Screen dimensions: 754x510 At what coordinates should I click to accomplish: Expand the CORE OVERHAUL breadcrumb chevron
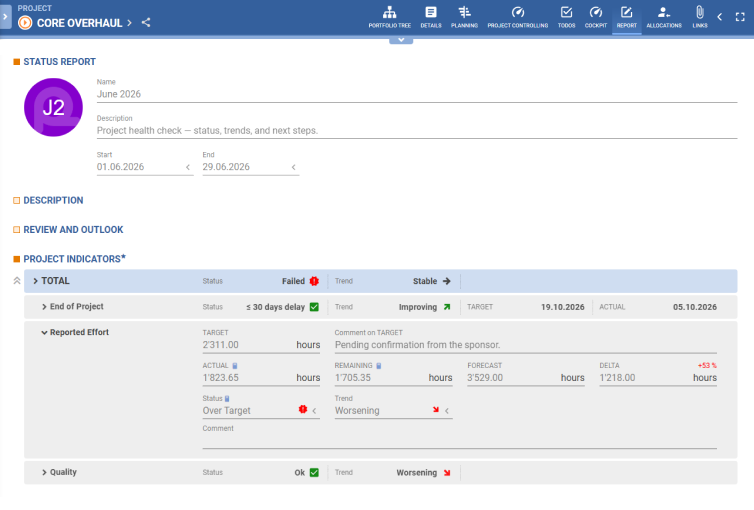(129, 23)
